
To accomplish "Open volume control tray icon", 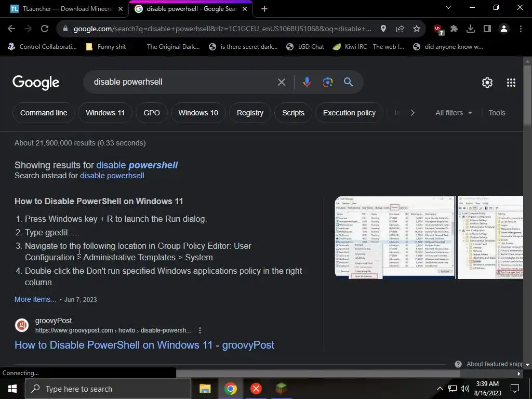I will (x=465, y=389).
